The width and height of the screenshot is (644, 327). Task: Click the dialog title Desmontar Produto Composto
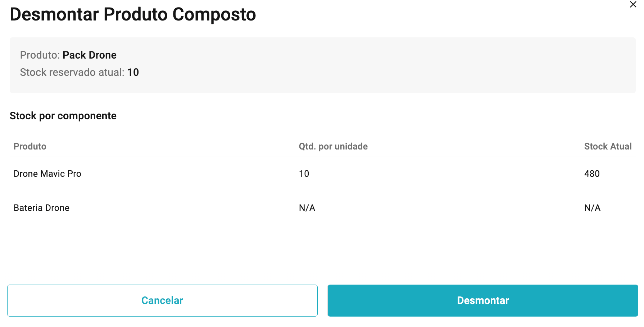click(133, 14)
